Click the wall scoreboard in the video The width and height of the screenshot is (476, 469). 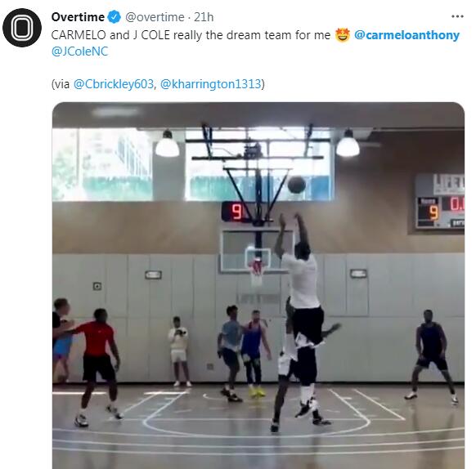[x=440, y=201]
